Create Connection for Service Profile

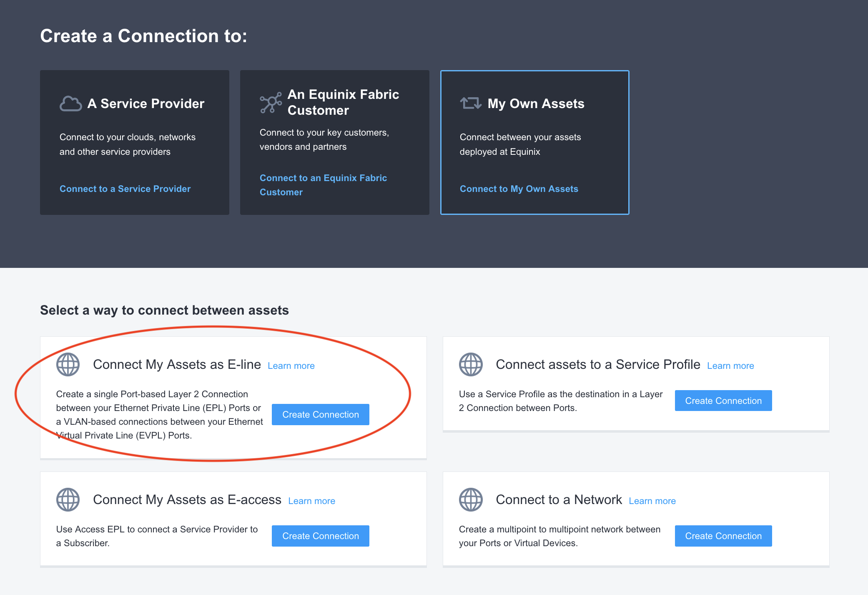pos(723,401)
